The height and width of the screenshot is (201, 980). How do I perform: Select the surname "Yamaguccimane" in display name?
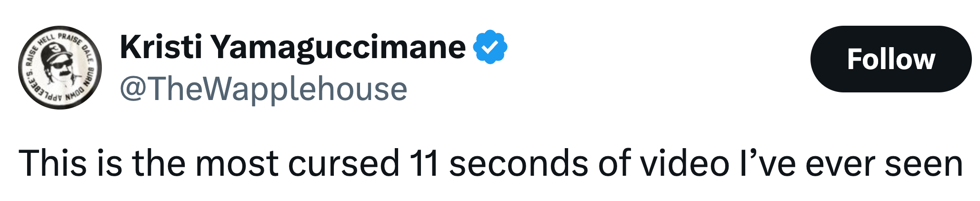click(x=338, y=47)
